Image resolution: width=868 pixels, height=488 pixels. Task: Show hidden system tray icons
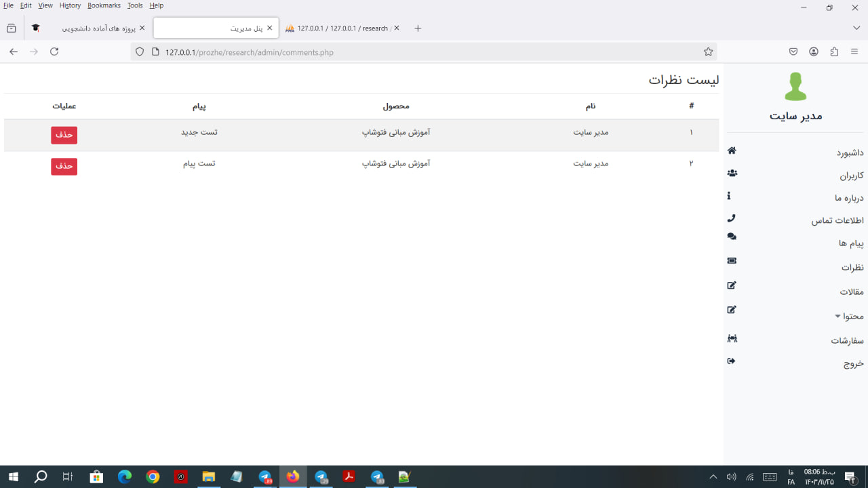click(713, 477)
